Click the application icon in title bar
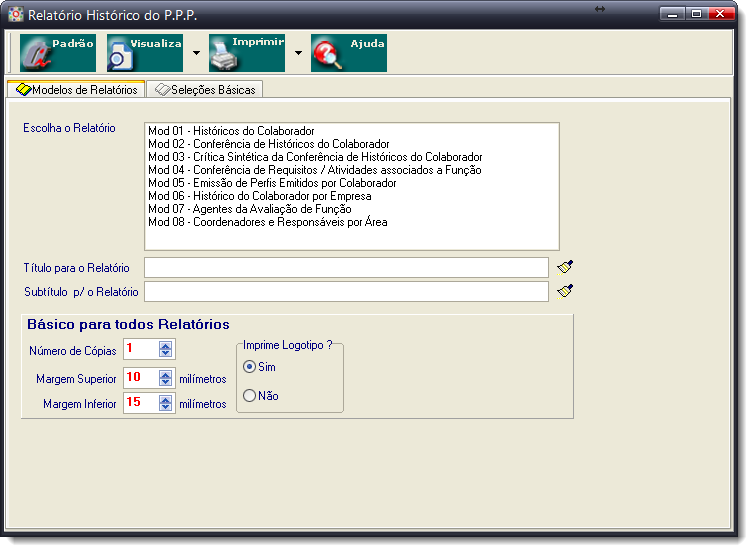The height and width of the screenshot is (552, 753). pos(15,14)
